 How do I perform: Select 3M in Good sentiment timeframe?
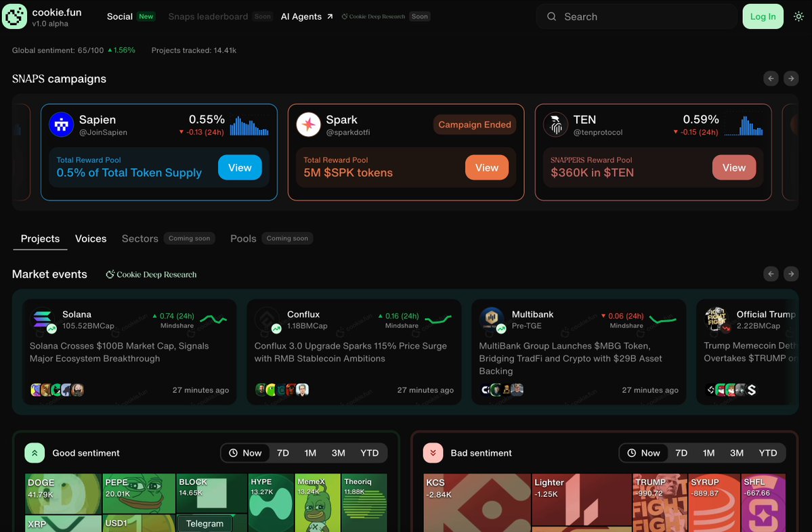tap(338, 453)
